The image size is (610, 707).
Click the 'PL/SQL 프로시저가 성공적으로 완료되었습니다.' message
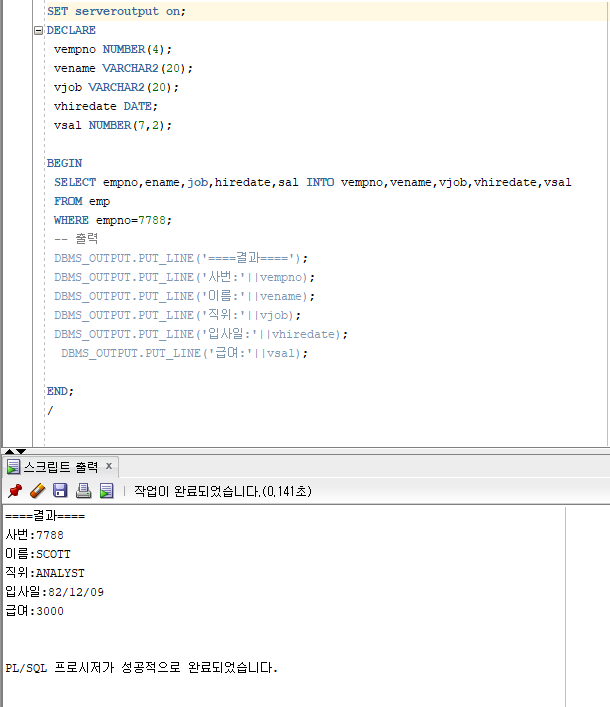click(142, 667)
